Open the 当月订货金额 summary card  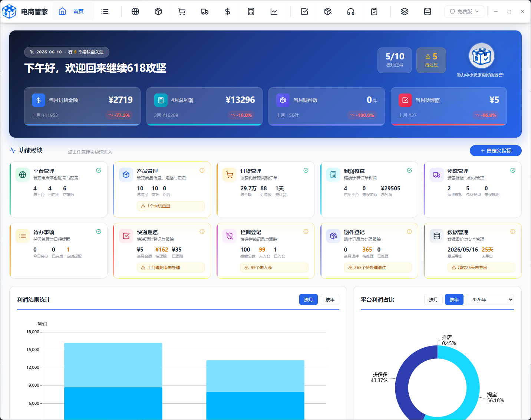[x=82, y=106]
